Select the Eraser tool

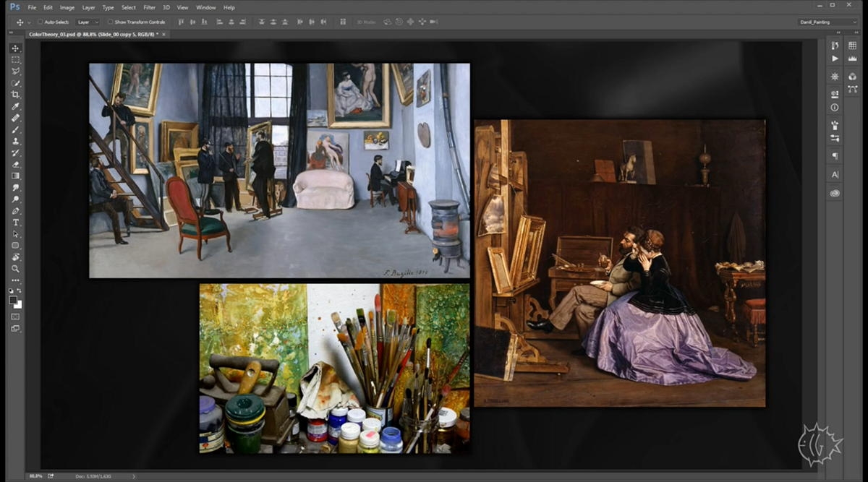tap(15, 164)
